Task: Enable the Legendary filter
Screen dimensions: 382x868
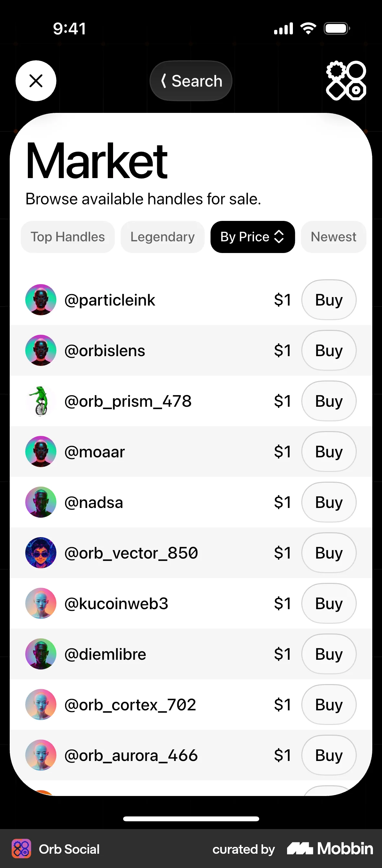Action: 162,236
